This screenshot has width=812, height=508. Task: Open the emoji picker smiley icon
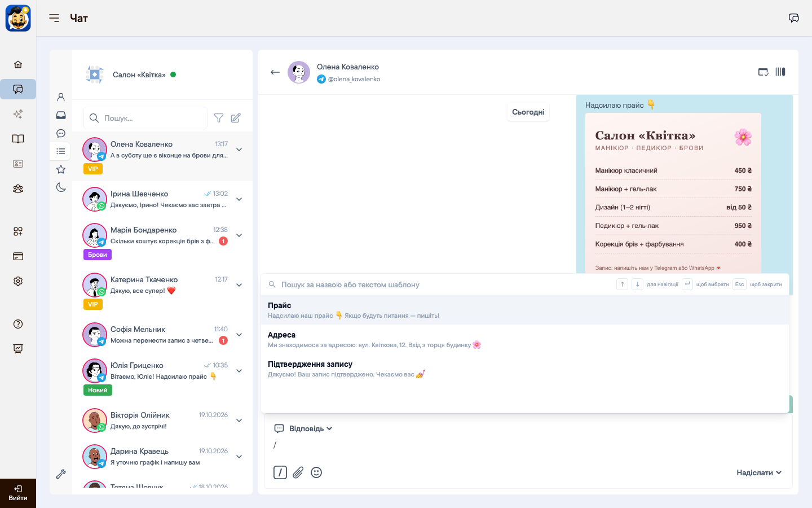click(316, 472)
